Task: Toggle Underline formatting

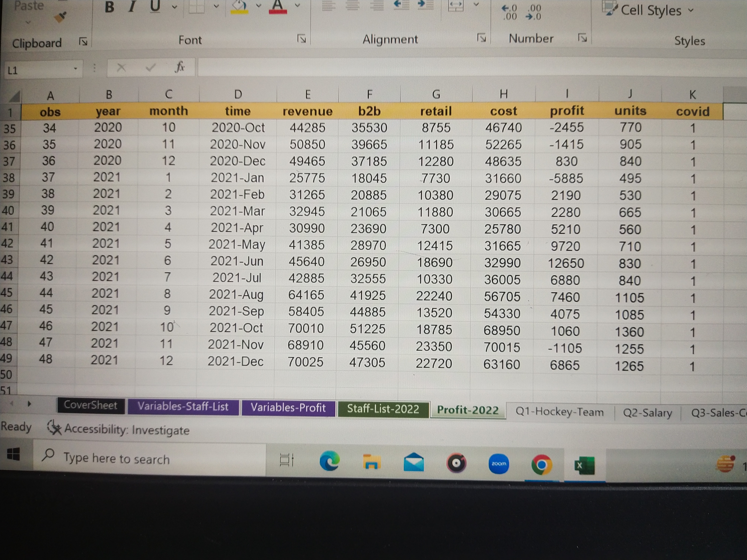Action: pyautogui.click(x=155, y=7)
